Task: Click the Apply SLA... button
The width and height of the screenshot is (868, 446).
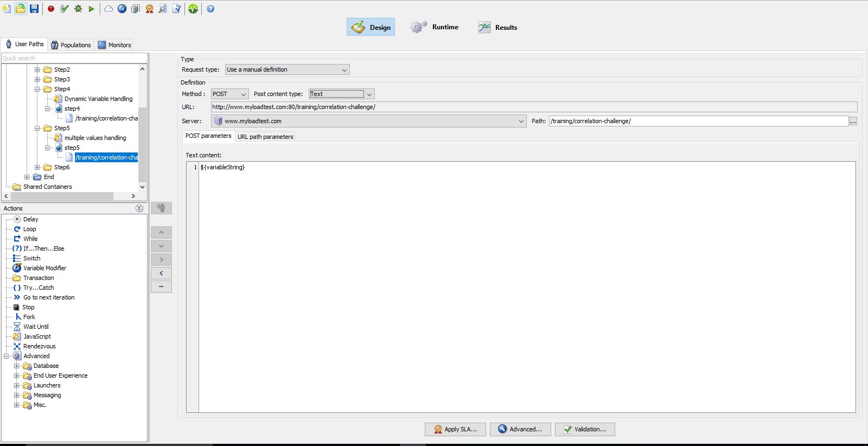Action: (x=455, y=429)
